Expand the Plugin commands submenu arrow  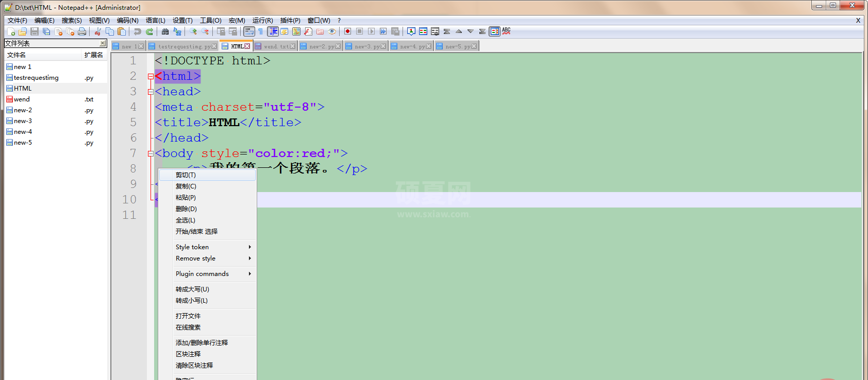(x=250, y=274)
